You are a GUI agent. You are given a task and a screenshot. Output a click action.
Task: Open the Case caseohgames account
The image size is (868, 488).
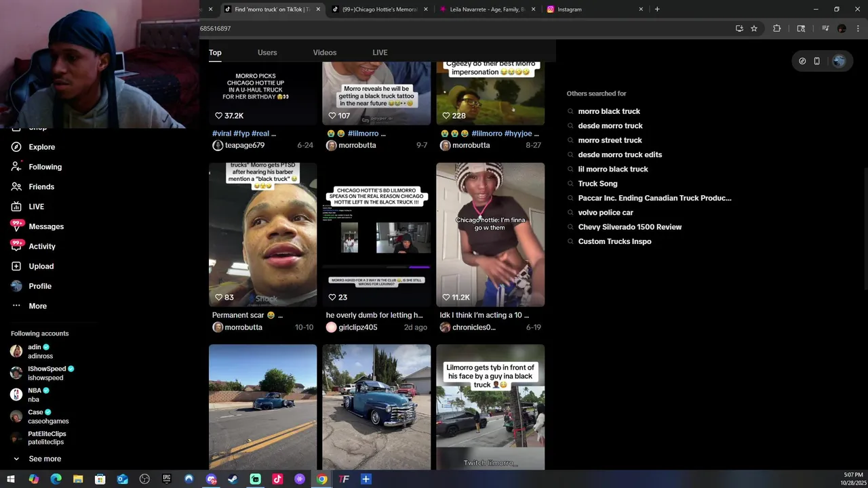(39, 416)
